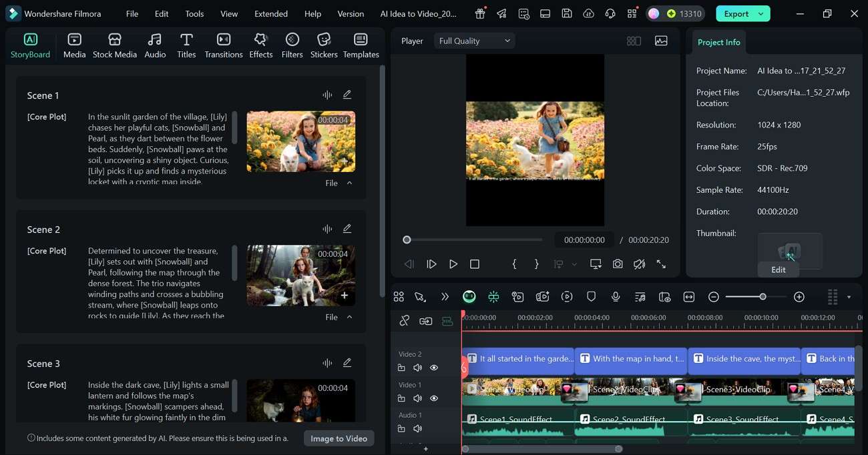Select the Scene 2 forest thumbnail
Image resolution: width=868 pixels, height=455 pixels.
point(300,276)
